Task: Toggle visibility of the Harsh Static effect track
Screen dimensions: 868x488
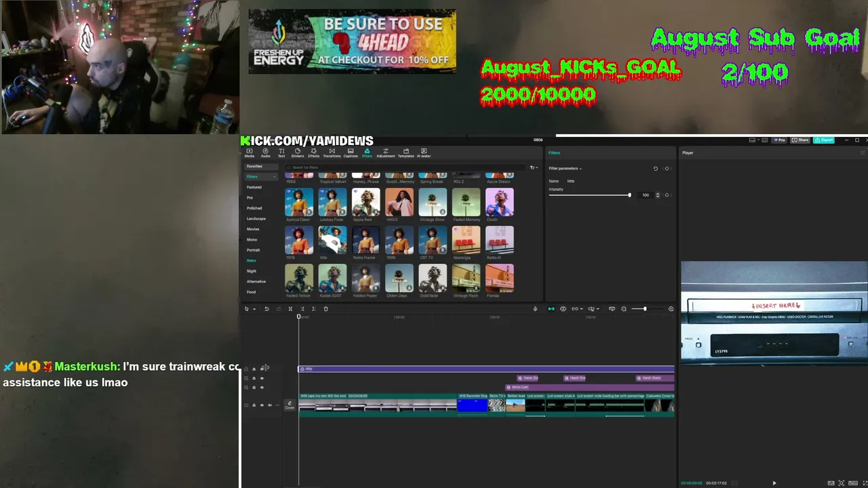Action: pos(262,378)
